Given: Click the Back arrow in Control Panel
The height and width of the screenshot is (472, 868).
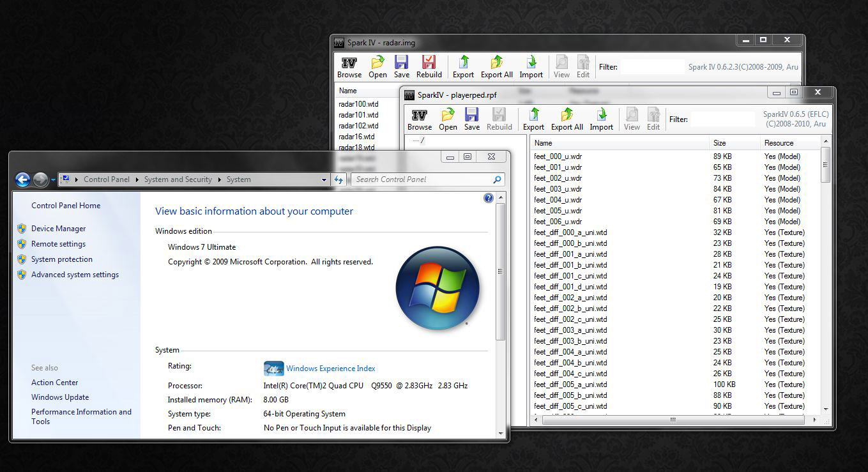Looking at the screenshot, I should tap(22, 180).
